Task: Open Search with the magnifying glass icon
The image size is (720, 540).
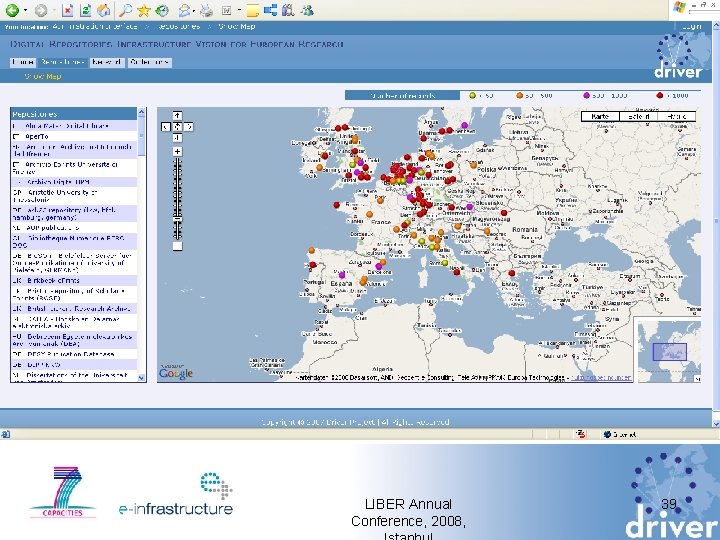Action: pyautogui.click(x=125, y=10)
